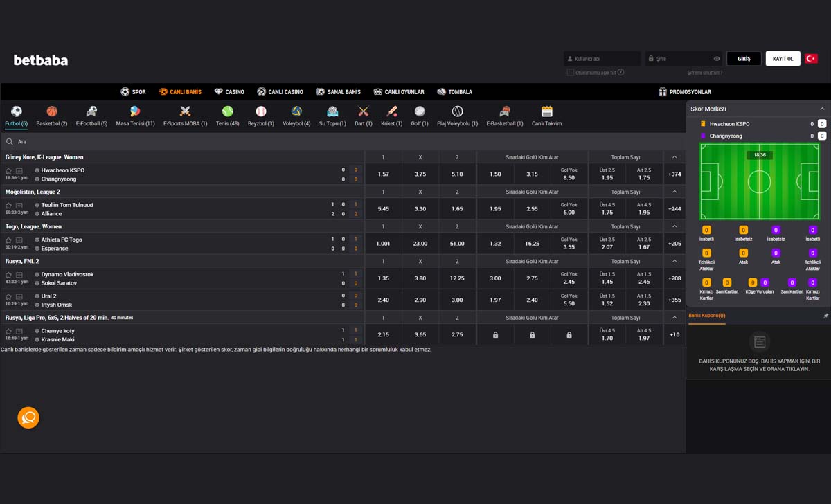Open statistics icon for Dynamo Vladivostok match
Image resolution: width=831 pixels, height=504 pixels.
click(x=19, y=274)
